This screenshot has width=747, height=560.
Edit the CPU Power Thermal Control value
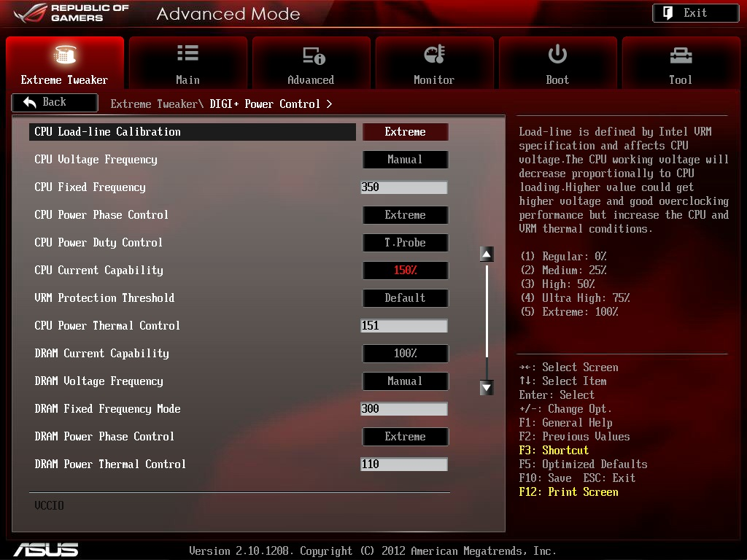pyautogui.click(x=403, y=326)
